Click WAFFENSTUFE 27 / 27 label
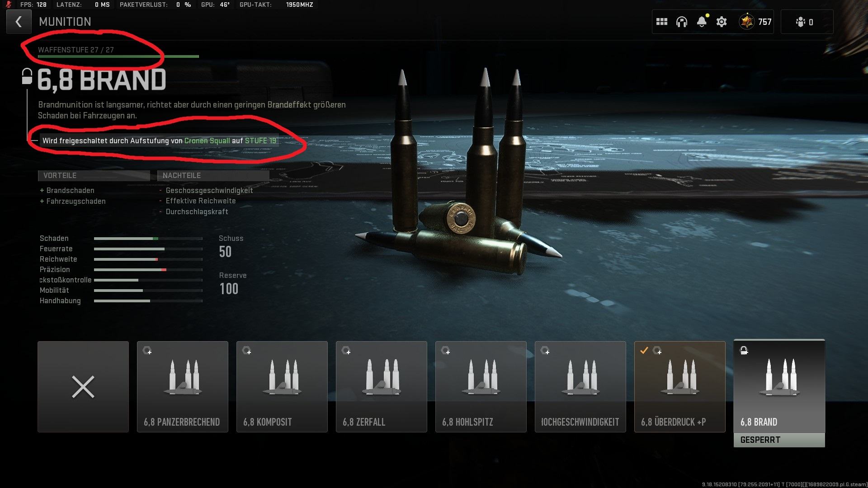868x488 pixels. pyautogui.click(x=76, y=50)
